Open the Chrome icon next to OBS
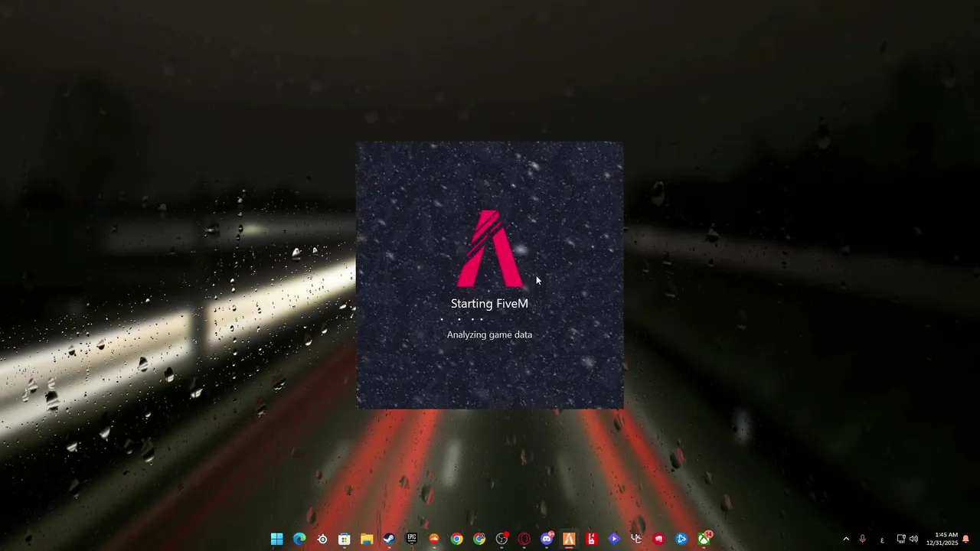The height and width of the screenshot is (551, 980). 479,539
